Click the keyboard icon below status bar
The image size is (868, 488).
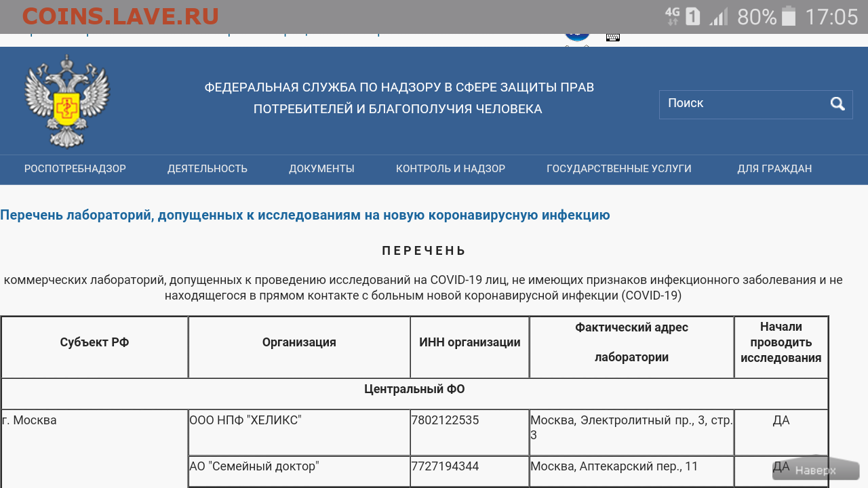[613, 37]
